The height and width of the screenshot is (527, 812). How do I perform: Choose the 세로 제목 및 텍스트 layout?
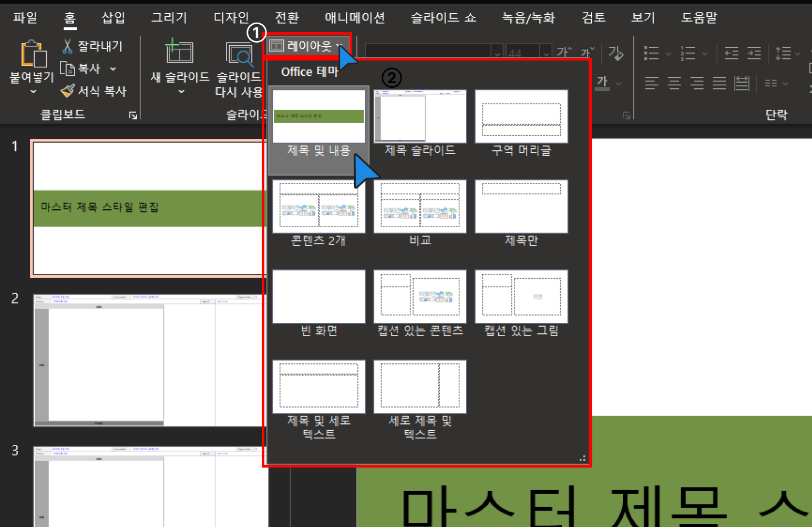[420, 400]
